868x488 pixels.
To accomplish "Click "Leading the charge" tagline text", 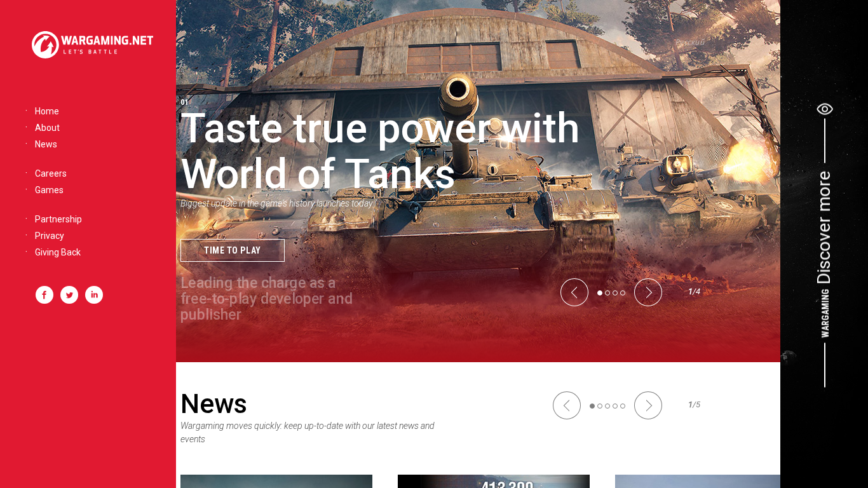I will 266,299.
